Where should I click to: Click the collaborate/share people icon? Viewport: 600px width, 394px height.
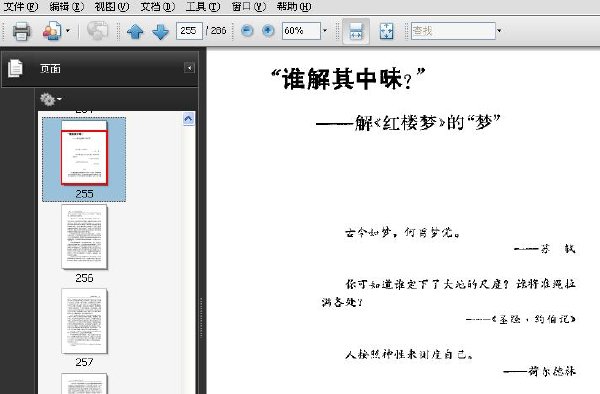[x=52, y=31]
